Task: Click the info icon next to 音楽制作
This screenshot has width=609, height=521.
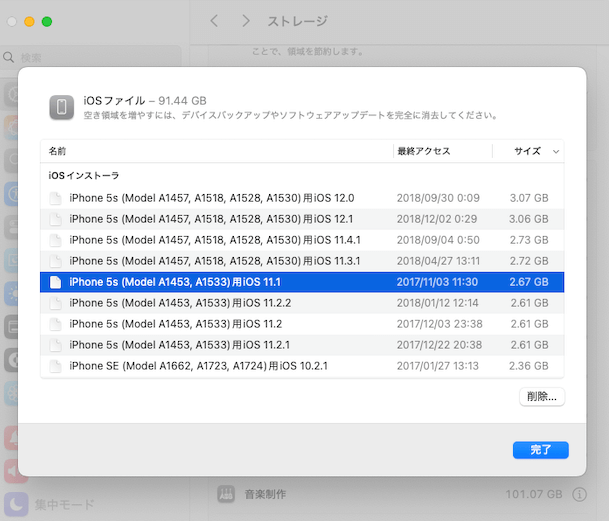Action: (x=579, y=495)
